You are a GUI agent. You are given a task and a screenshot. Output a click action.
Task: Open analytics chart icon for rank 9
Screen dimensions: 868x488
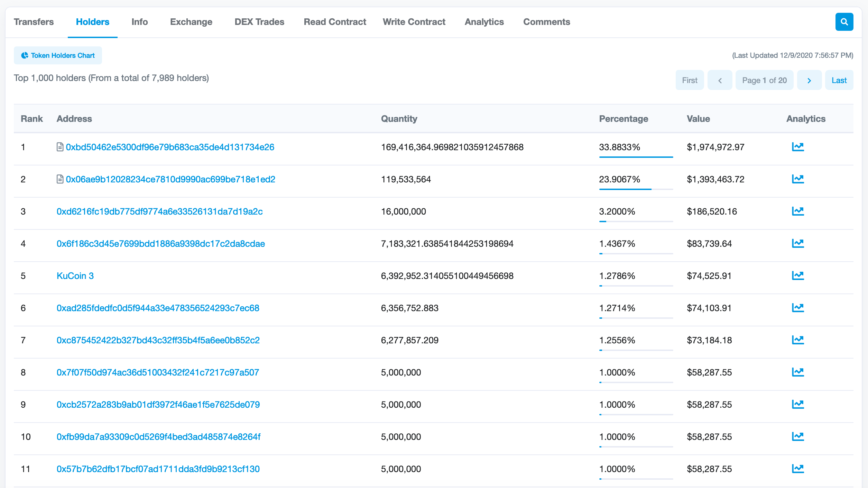coord(798,405)
